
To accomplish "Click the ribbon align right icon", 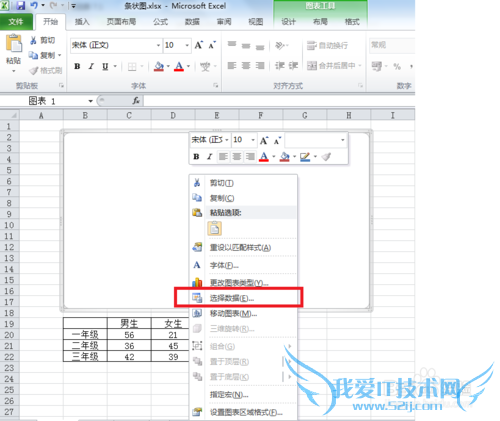I will click(x=260, y=65).
